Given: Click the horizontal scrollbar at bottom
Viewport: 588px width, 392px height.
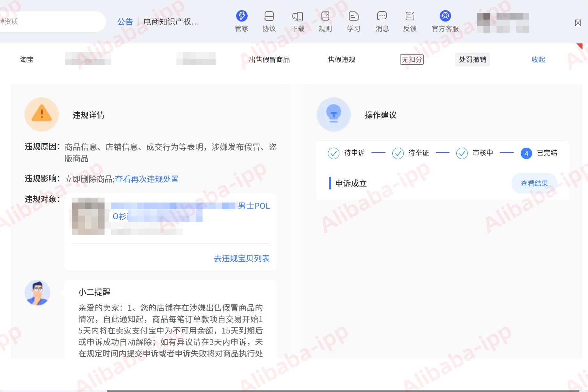Looking at the screenshot, I should 343,390.
